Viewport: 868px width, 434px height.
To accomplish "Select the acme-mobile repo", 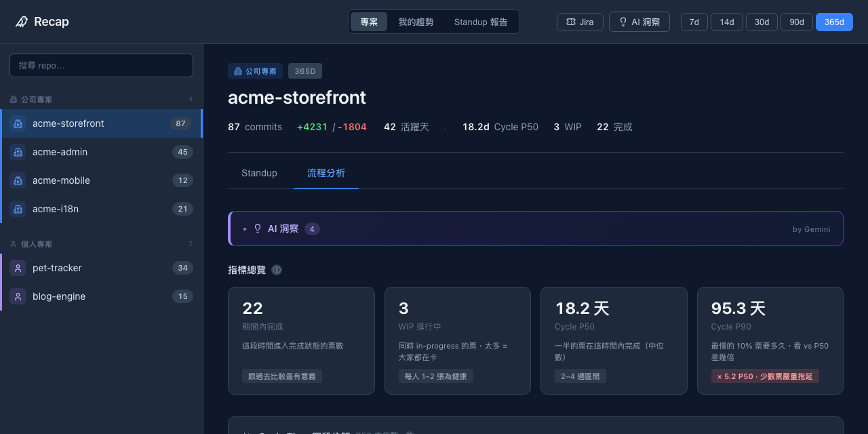I will 101,180.
